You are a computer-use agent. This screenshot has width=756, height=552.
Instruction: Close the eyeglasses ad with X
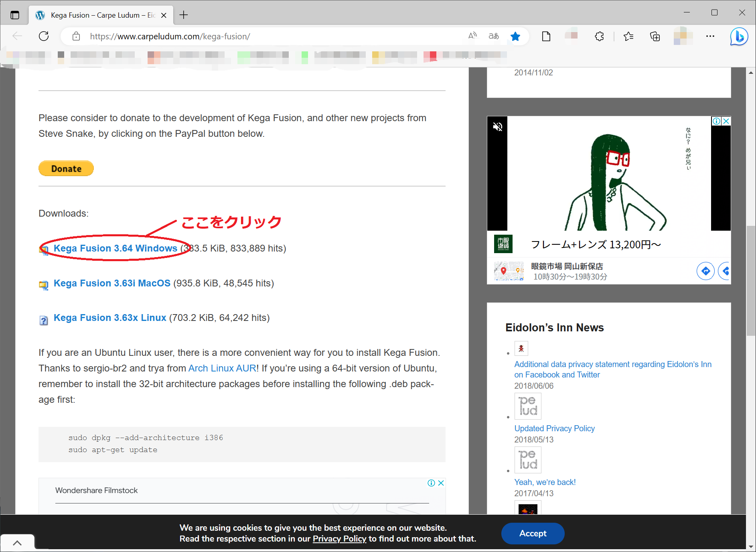click(x=726, y=121)
